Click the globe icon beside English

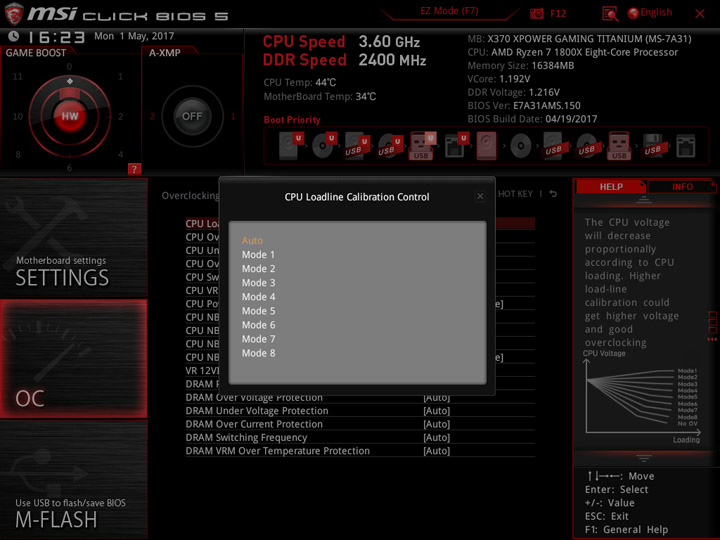coord(633,13)
